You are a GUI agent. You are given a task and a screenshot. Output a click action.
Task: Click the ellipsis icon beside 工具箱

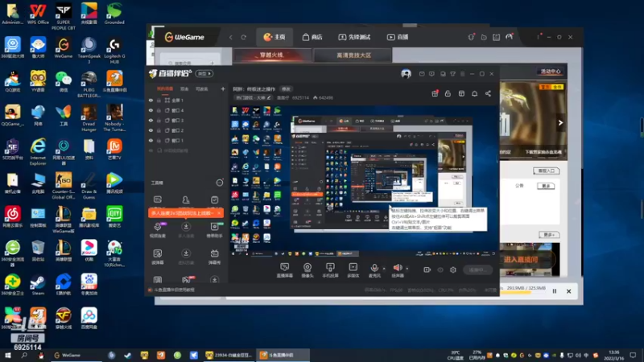[x=219, y=183]
